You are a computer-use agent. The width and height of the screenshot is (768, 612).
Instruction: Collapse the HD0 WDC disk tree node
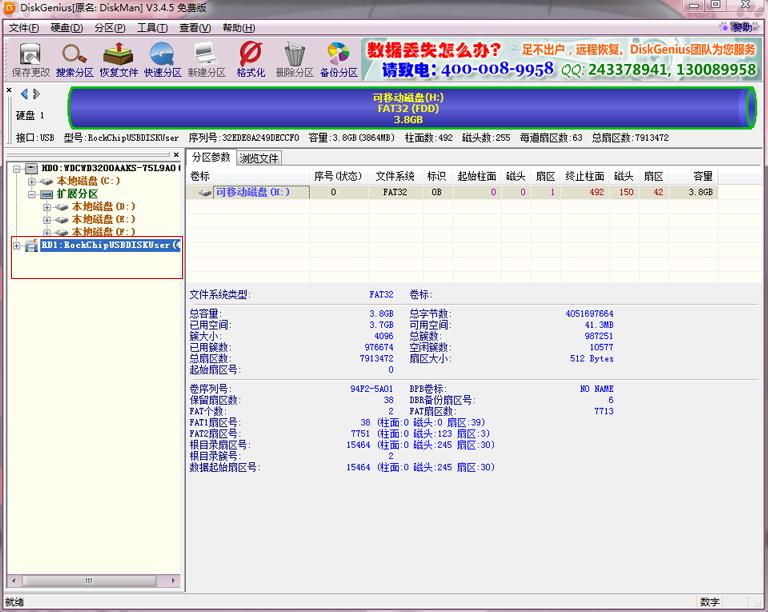[18, 168]
